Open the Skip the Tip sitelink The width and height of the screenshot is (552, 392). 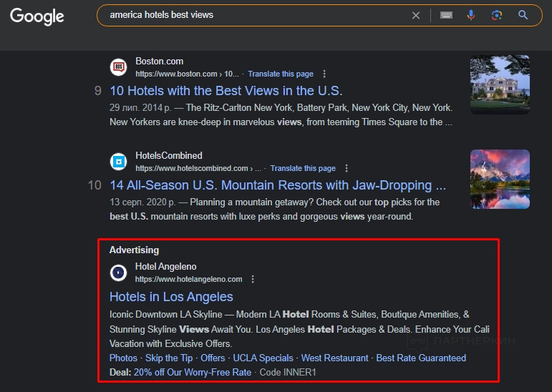[x=169, y=358]
